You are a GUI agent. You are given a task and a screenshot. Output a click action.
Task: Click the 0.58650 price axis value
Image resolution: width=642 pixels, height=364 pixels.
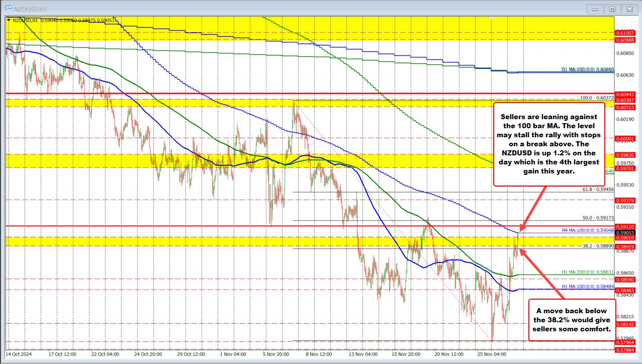tap(624, 272)
